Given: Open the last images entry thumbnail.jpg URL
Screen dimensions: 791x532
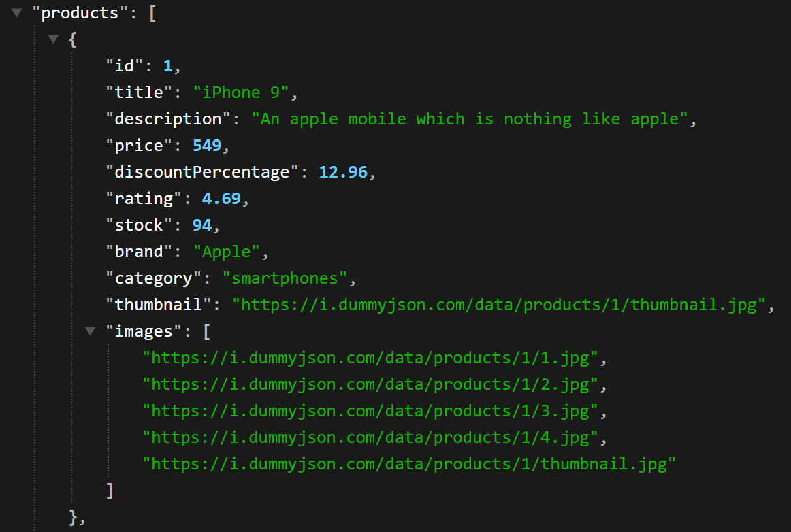Looking at the screenshot, I should [408, 464].
